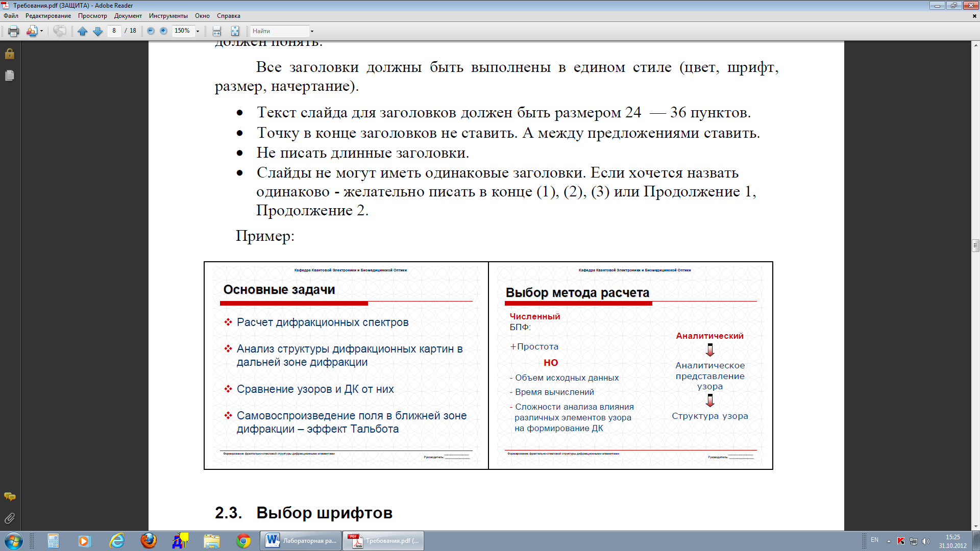Zoom out with the minus icon
This screenshot has height=551, width=980.
pyautogui.click(x=151, y=31)
